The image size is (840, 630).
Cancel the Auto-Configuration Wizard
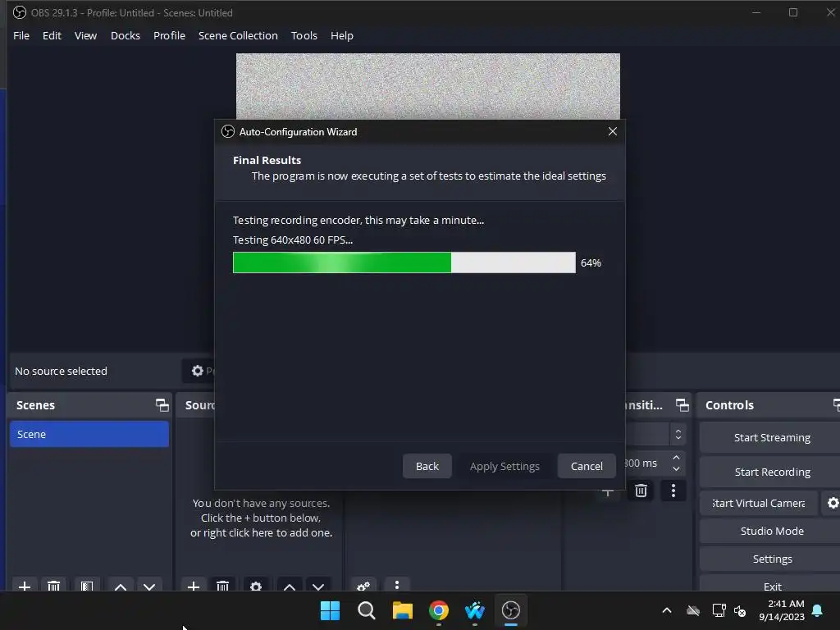587,466
